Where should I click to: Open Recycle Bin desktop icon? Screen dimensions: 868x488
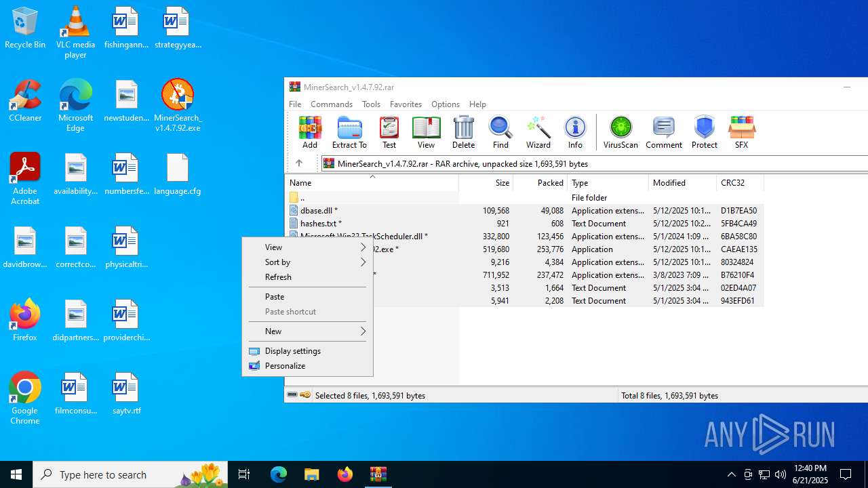pyautogui.click(x=25, y=28)
